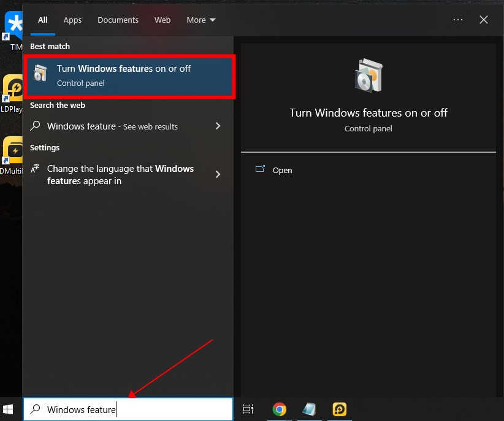Screen dimensions: 504x421
Task: Close the search panel with X
Action: [x=483, y=20]
